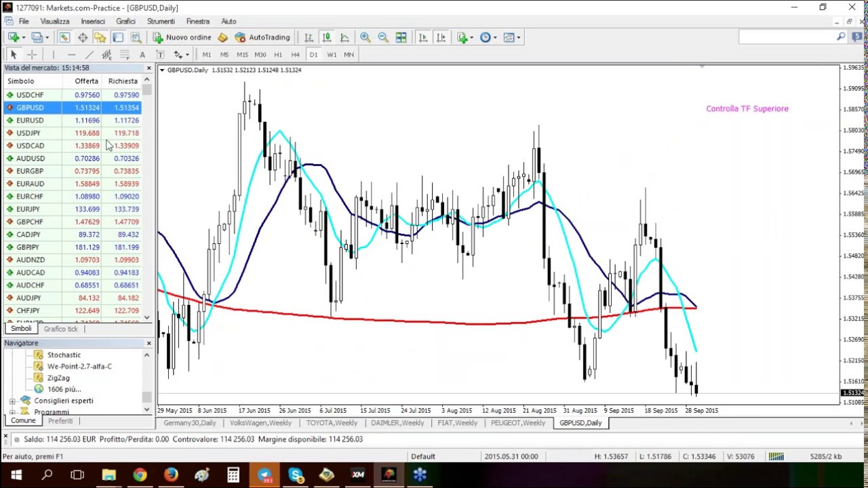
Task: Click the Market Watch vertical scrollbar
Action: pos(147,199)
